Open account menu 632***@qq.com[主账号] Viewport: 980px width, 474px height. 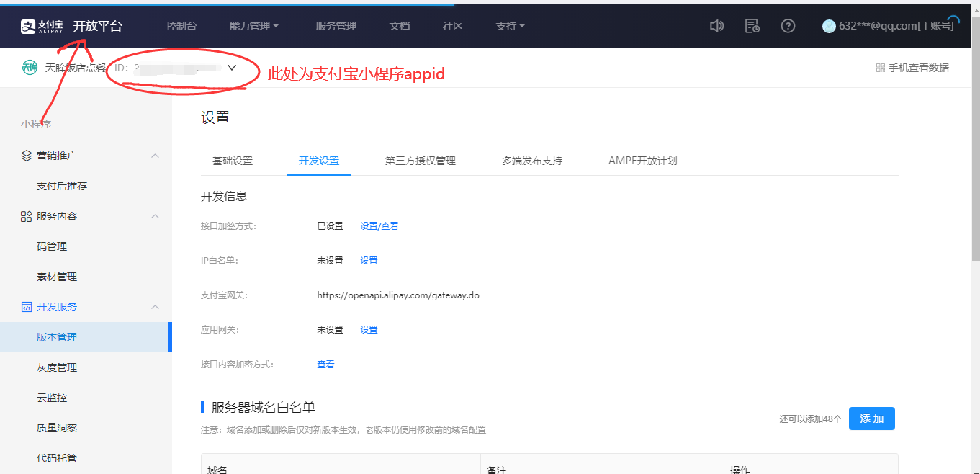pos(896,26)
